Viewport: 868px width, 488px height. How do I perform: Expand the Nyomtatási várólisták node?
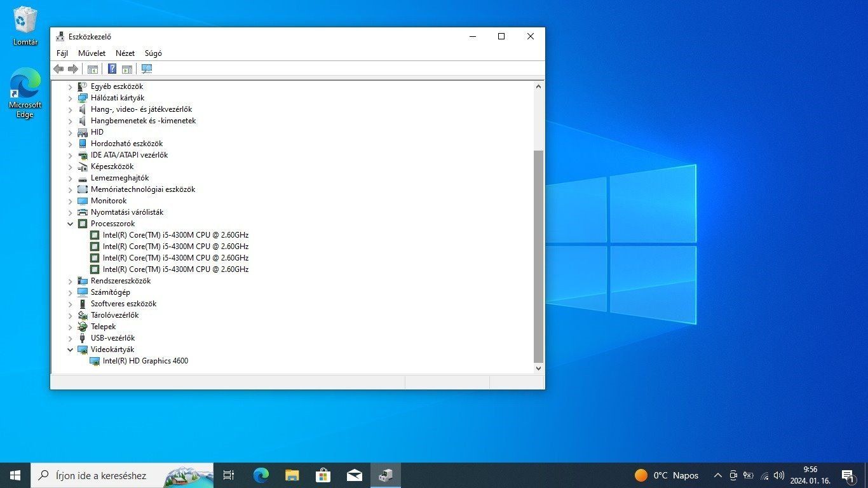pyautogui.click(x=71, y=212)
